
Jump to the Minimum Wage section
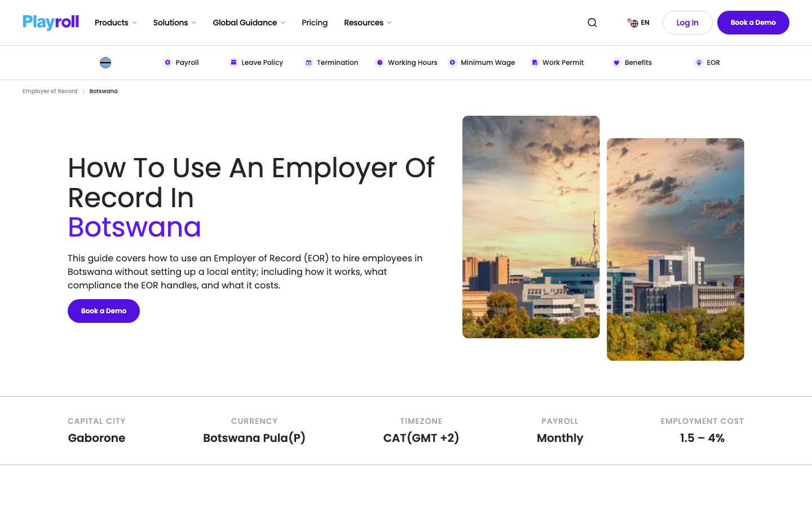click(482, 63)
